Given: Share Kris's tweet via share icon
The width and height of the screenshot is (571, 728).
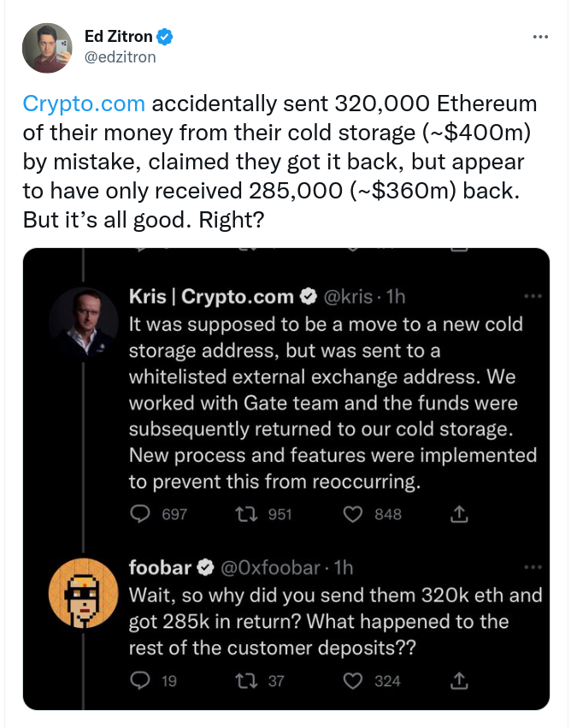Looking at the screenshot, I should [459, 514].
